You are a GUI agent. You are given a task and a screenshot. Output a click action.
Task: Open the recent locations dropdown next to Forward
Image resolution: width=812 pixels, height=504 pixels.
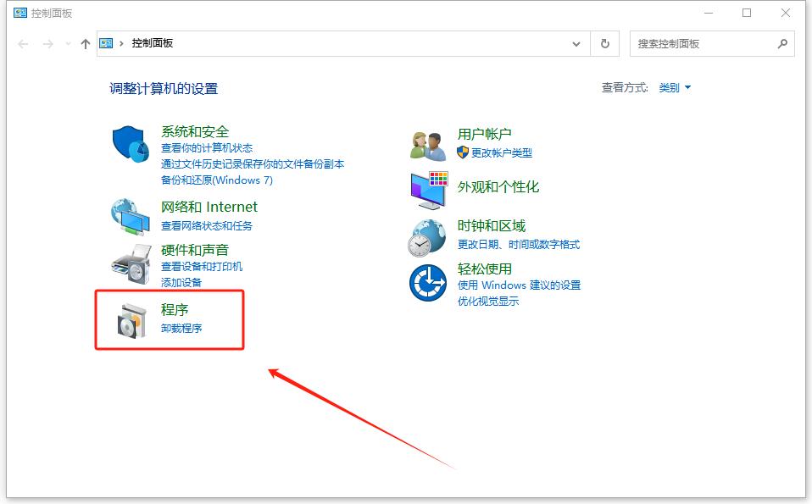pos(67,44)
